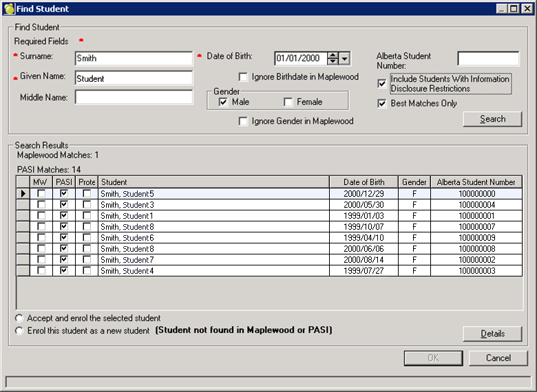This screenshot has height=392, width=537.
Task: Toggle MW checkbox for Smith, Student5 row
Action: tap(41, 194)
